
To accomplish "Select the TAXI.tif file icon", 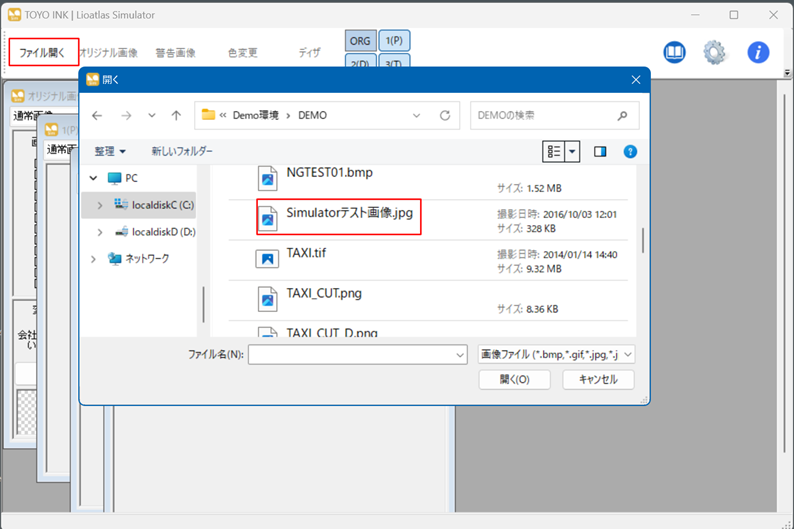I will [267, 258].
